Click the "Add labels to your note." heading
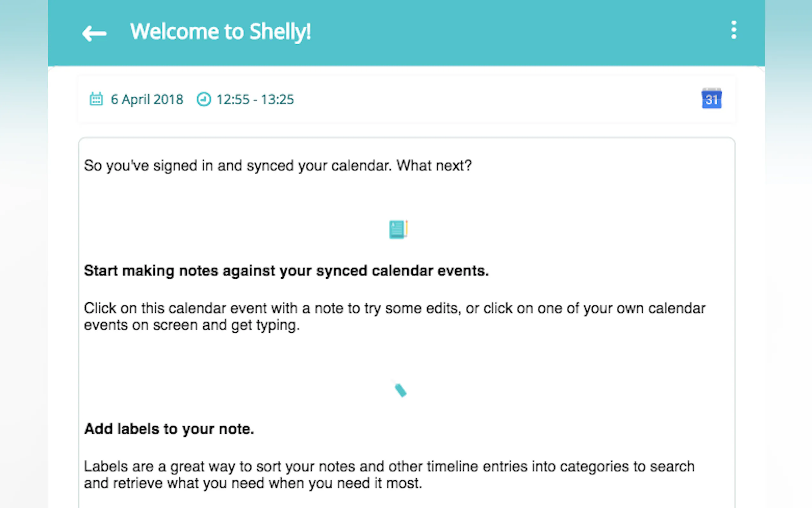Viewport: 812px width, 508px height. click(x=169, y=429)
